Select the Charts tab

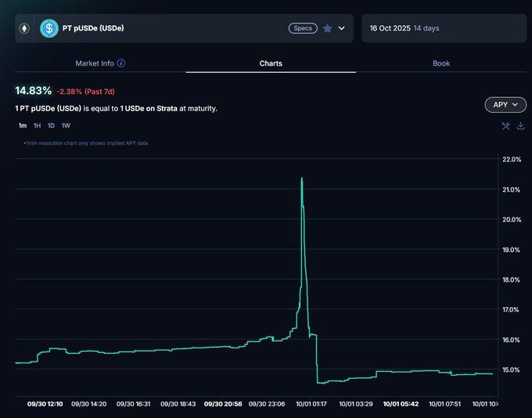click(x=271, y=63)
